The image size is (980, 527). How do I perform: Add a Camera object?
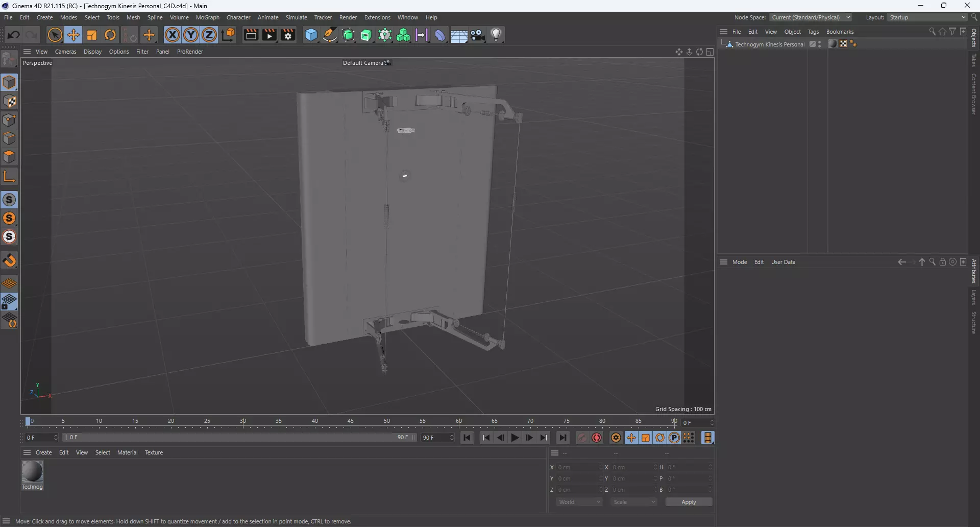click(478, 35)
